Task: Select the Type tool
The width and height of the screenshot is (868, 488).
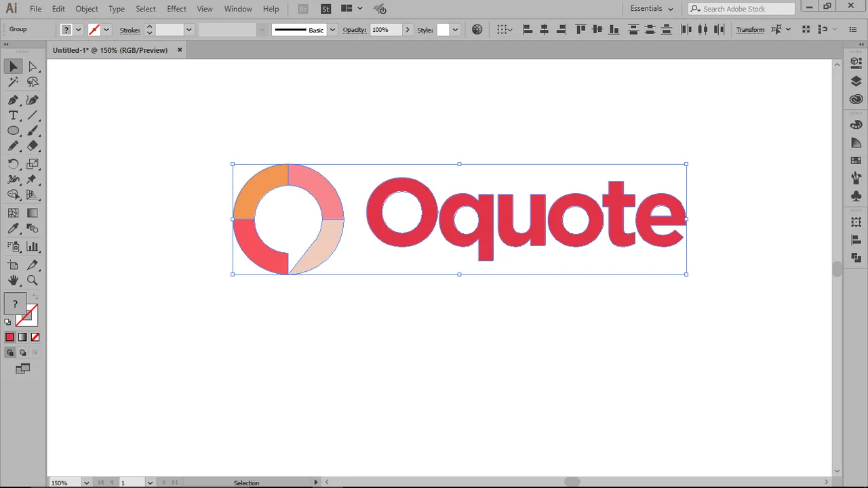Action: 14,115
